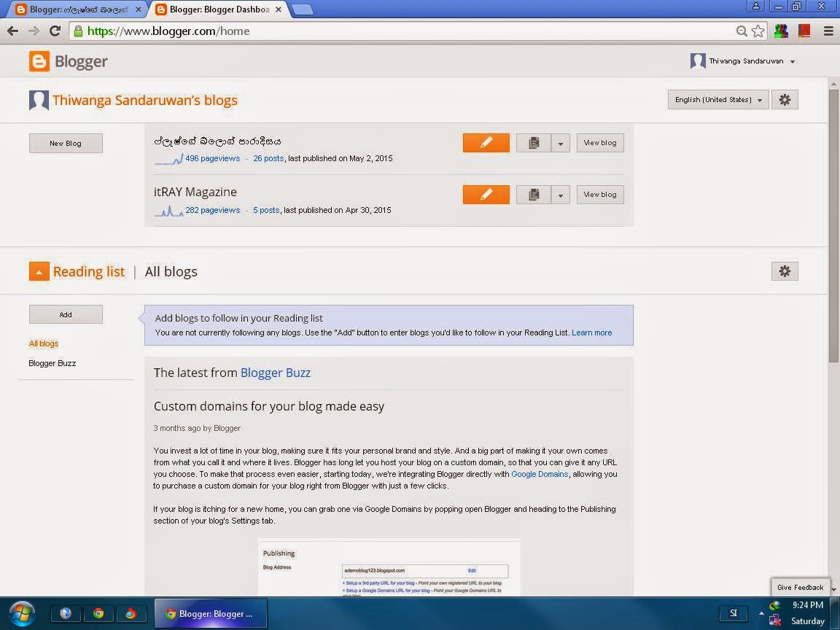Launch Chrome from the taskbar pin

coord(98,613)
